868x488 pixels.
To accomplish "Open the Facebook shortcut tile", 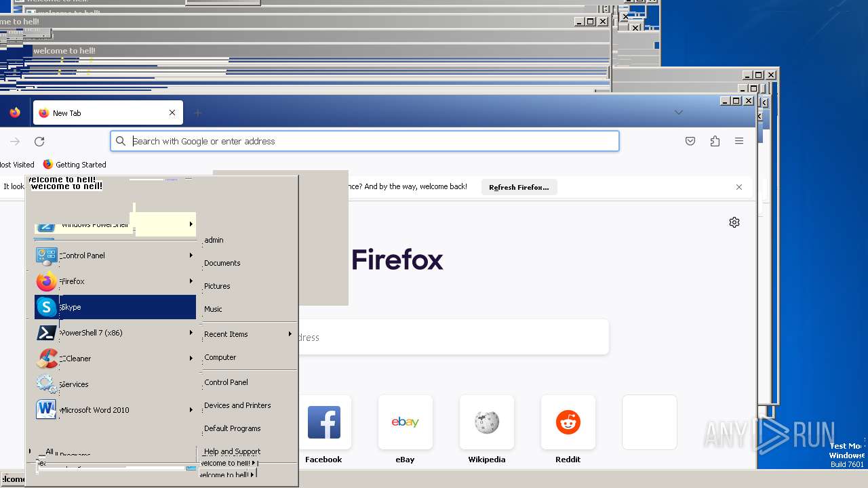I will pyautogui.click(x=324, y=422).
